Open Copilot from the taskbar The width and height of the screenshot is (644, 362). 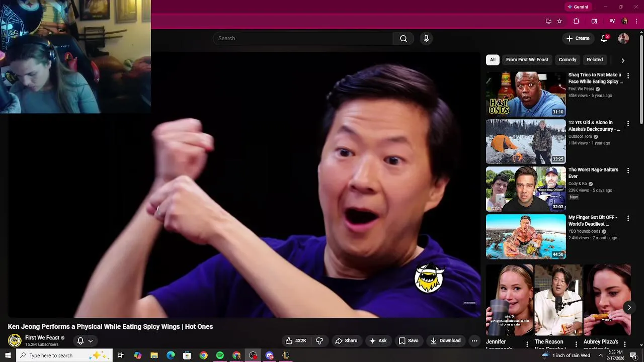point(138,355)
